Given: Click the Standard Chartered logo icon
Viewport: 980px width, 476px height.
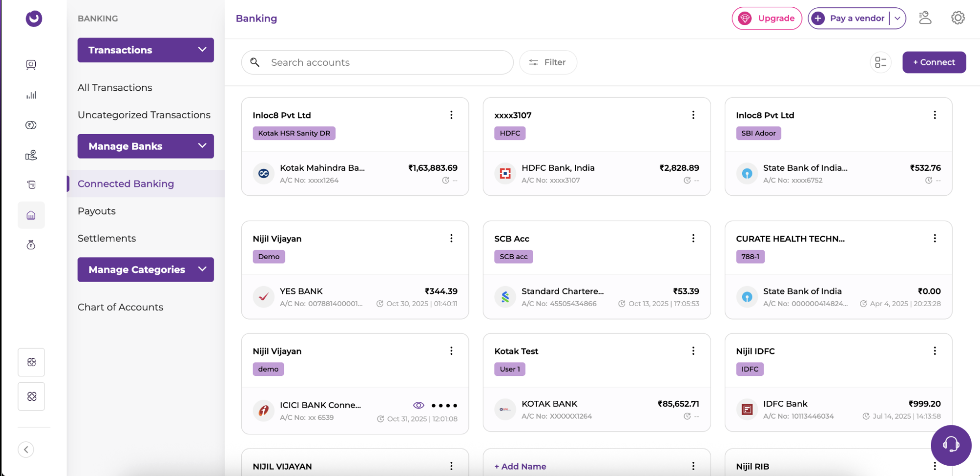Looking at the screenshot, I should coord(505,296).
